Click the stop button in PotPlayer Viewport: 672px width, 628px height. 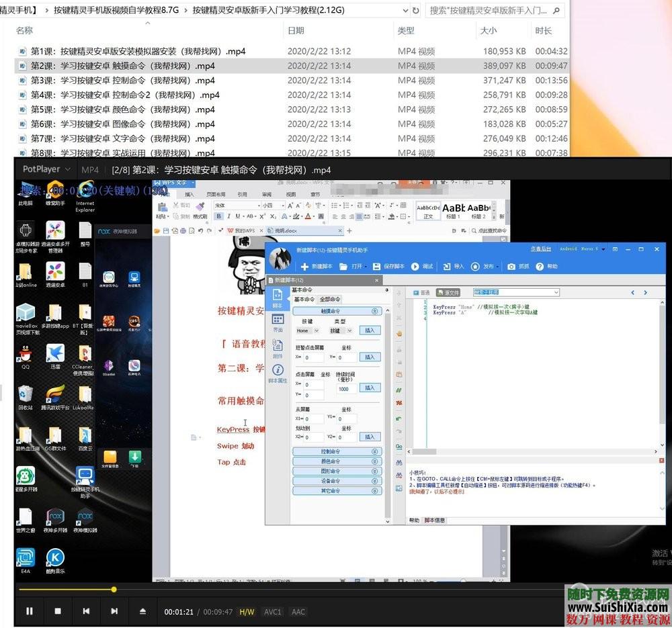click(x=58, y=611)
